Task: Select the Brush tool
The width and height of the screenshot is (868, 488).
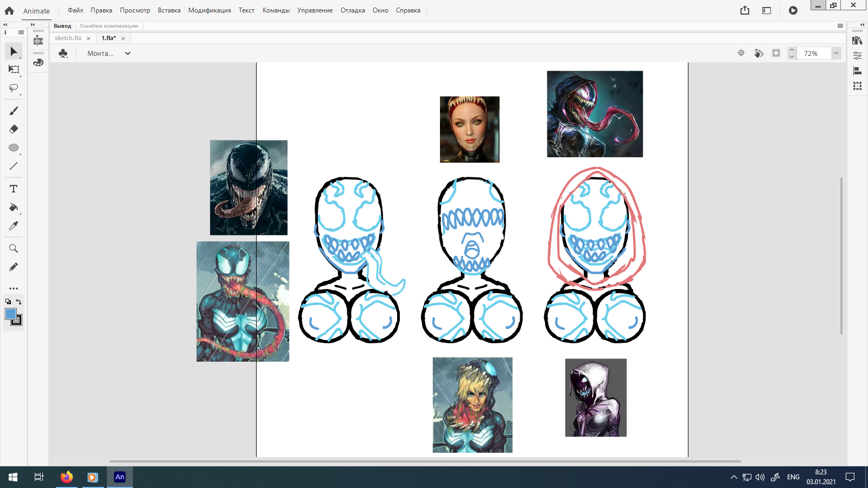Action: (14, 111)
